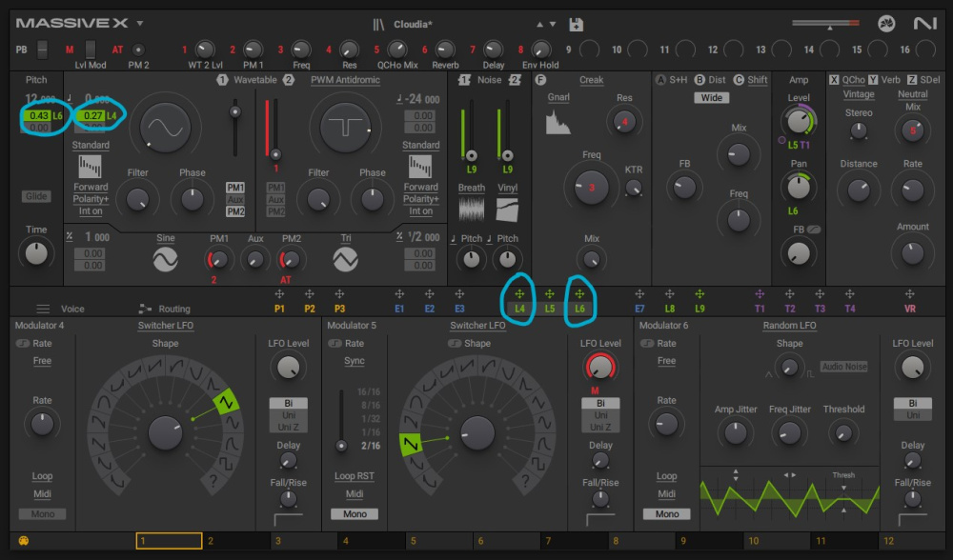
Task: Adjust the oscillator 1 level vertical slider
Action: point(234,128)
